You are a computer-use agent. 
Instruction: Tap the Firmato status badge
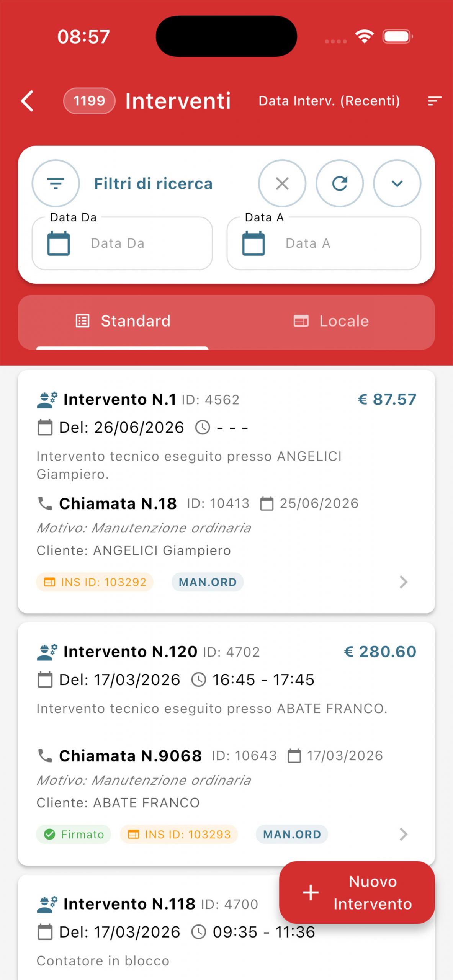pos(74,835)
